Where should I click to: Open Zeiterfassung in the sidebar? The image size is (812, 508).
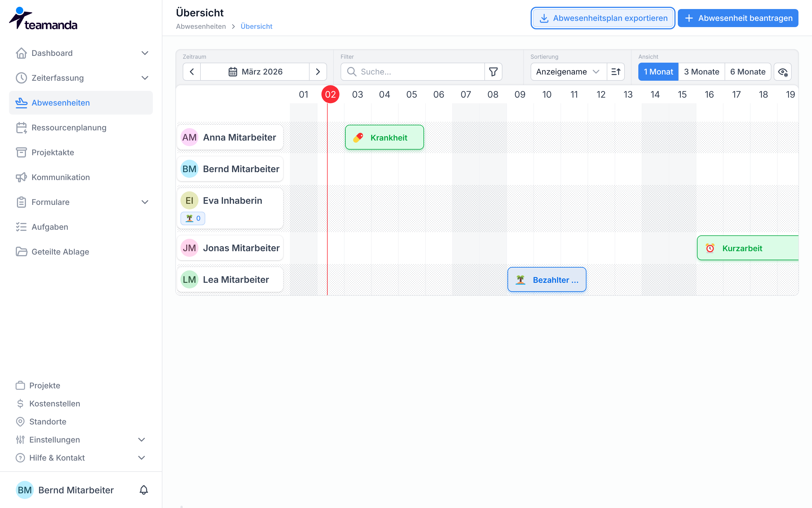point(81,78)
